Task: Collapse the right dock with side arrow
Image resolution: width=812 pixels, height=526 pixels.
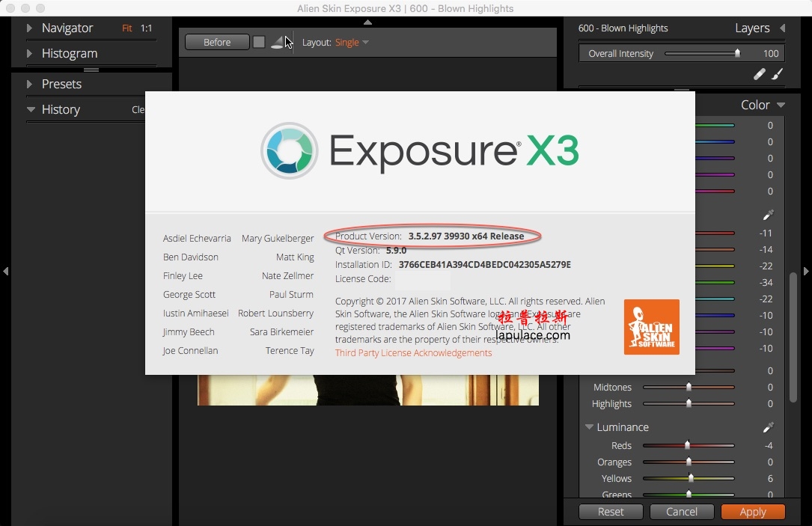Action: pyautogui.click(x=806, y=272)
